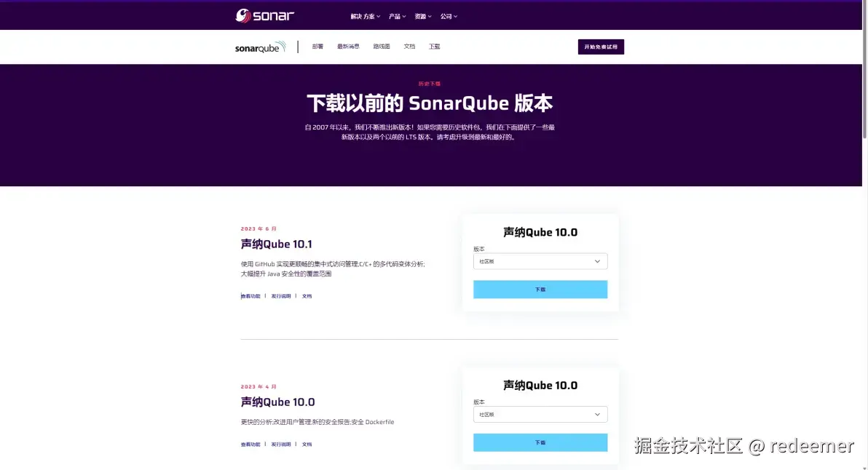Click the 2023 年 6 月 date label
This screenshot has height=470, width=868.
point(259,229)
